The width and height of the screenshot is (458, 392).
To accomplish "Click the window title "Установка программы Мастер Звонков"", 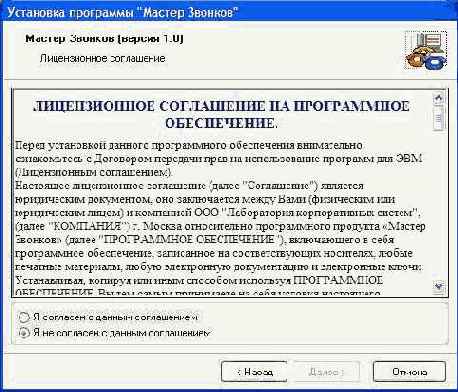I will (123, 12).
